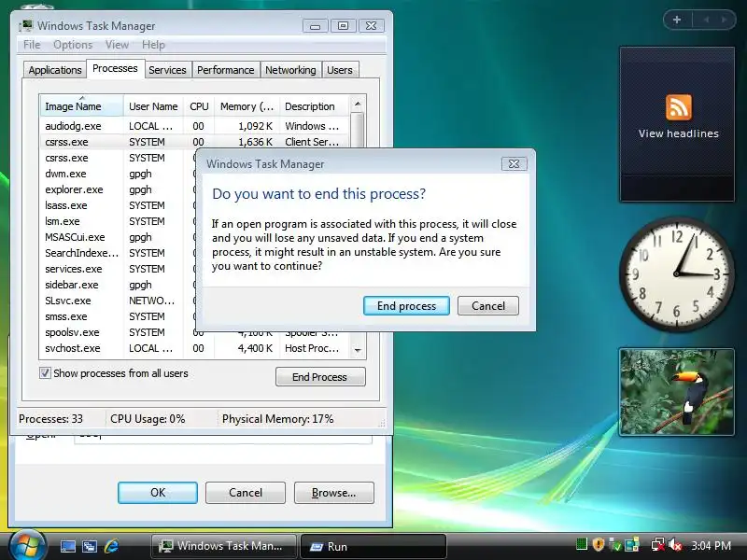Close the end process confirmation dialog
Image resolution: width=747 pixels, height=560 pixels.
(514, 164)
